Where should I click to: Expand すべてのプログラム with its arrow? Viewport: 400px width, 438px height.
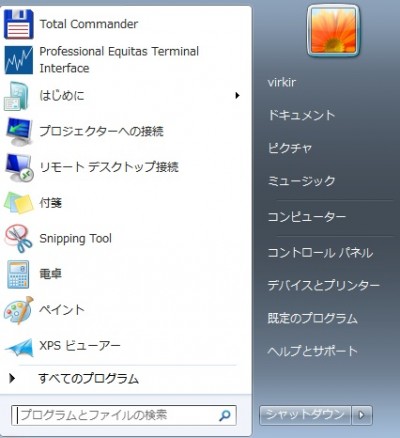click(12, 378)
